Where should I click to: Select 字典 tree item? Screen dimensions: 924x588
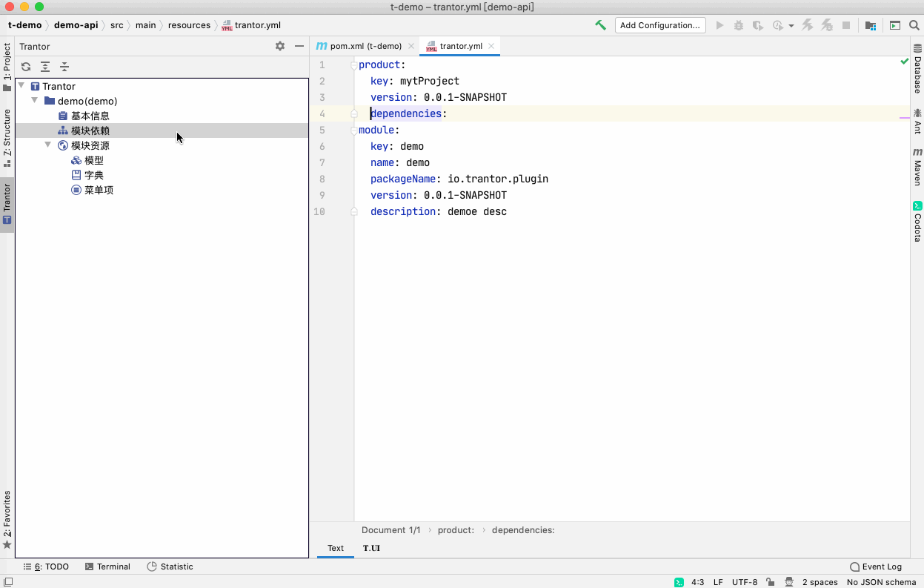point(94,175)
